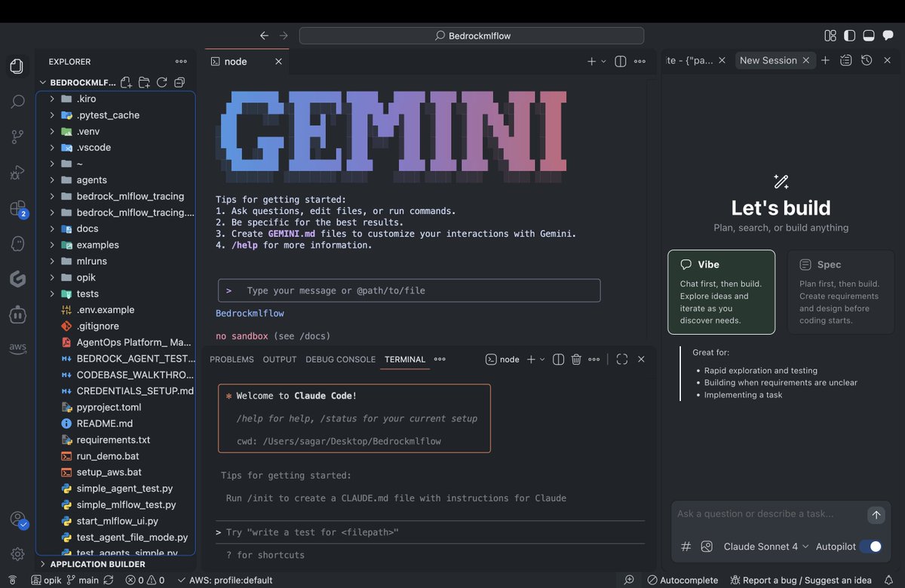Screen dimensions: 905x588
Task: Open the Source Control view
Action: [x=17, y=136]
